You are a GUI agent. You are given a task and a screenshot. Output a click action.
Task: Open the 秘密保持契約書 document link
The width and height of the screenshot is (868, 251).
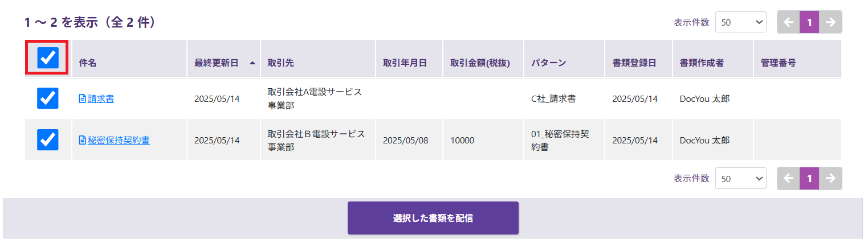tap(119, 140)
